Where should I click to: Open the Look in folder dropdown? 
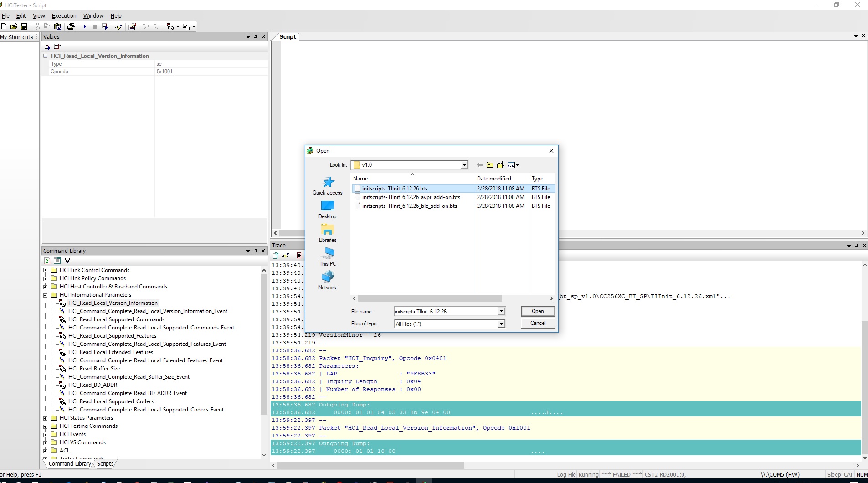pyautogui.click(x=464, y=165)
